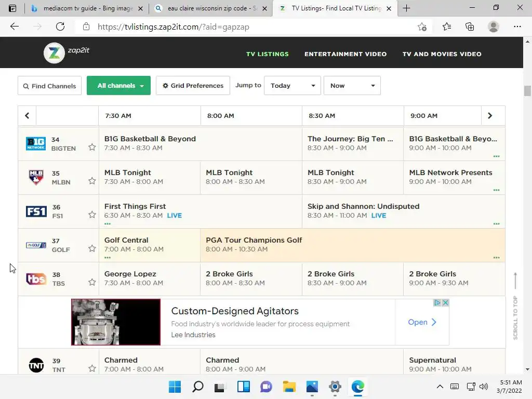Open Grid Preferences settings
532x399 pixels.
[193, 86]
